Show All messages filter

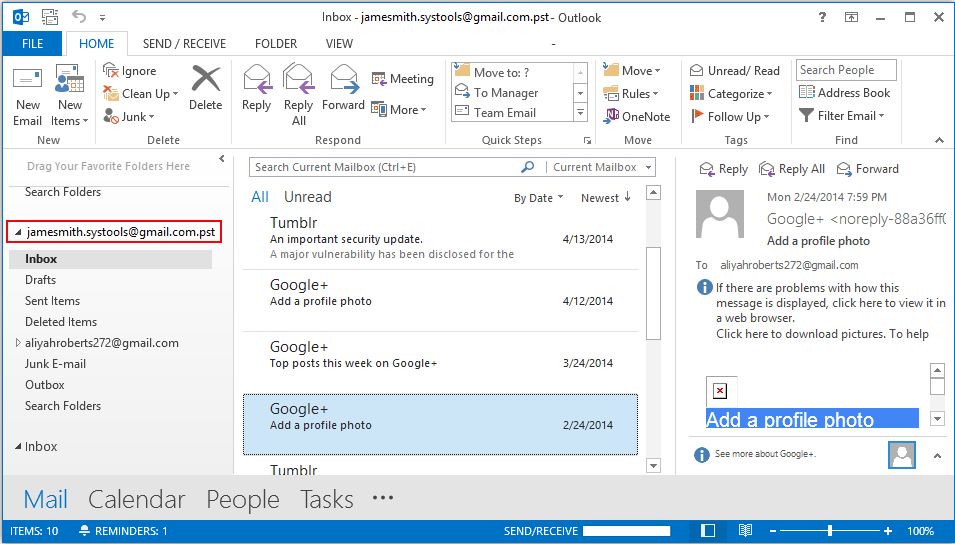259,197
